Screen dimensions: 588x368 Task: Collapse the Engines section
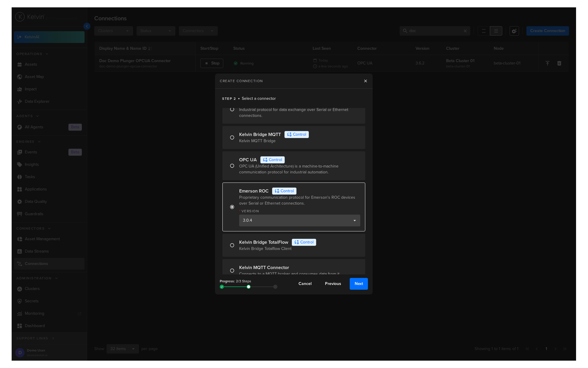(39, 142)
